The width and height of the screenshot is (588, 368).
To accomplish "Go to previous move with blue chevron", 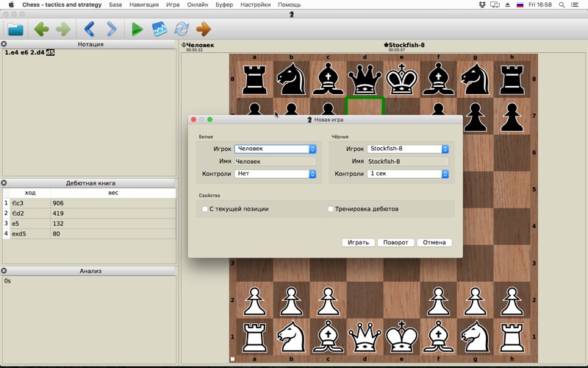I will click(89, 29).
